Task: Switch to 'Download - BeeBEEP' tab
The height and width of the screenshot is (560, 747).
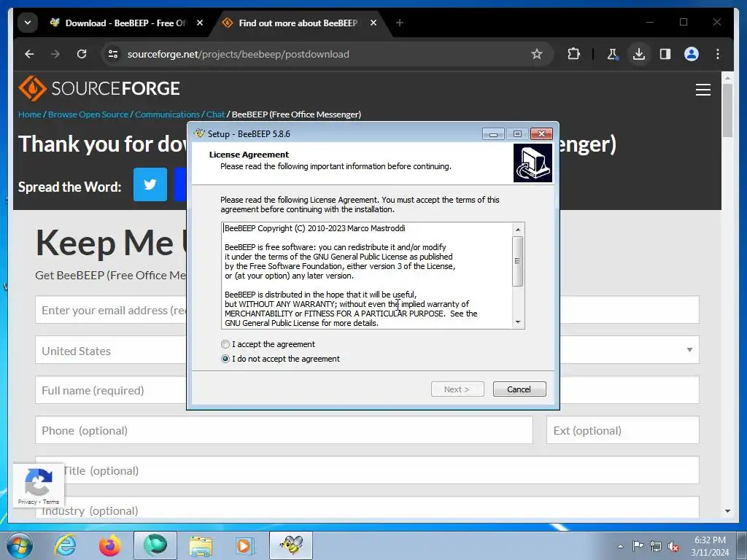Action: tap(119, 23)
